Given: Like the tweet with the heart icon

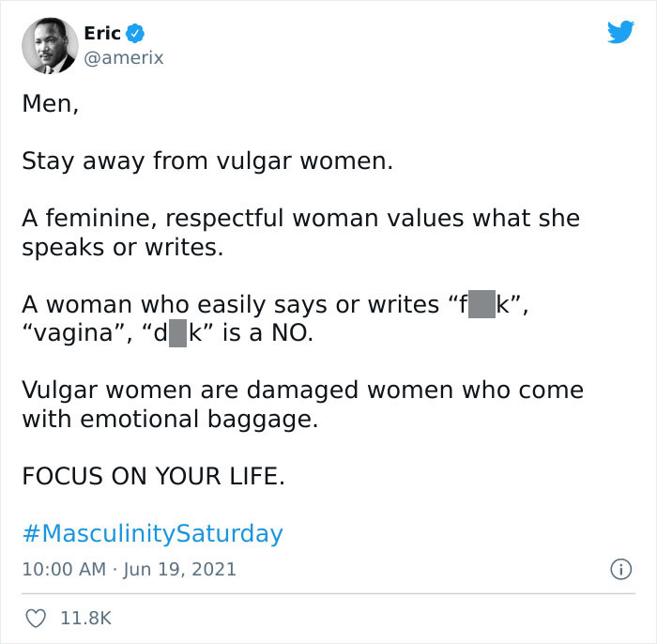Looking at the screenshot, I should (36, 619).
